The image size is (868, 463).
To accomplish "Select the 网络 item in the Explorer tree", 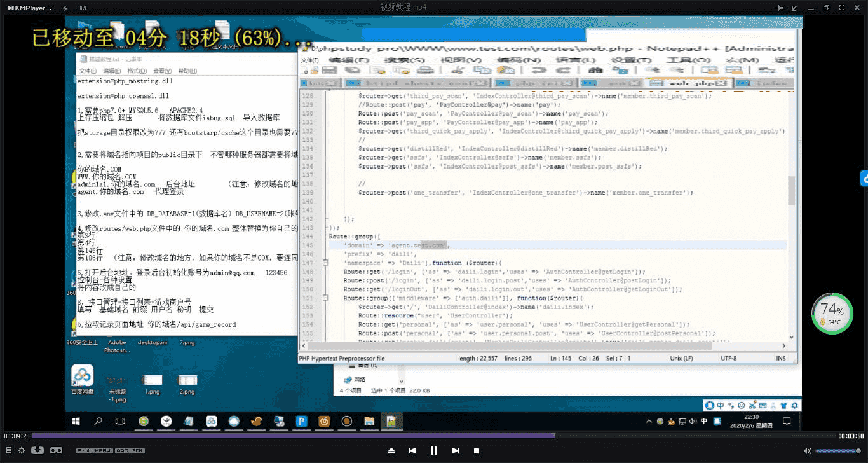I will click(x=356, y=380).
